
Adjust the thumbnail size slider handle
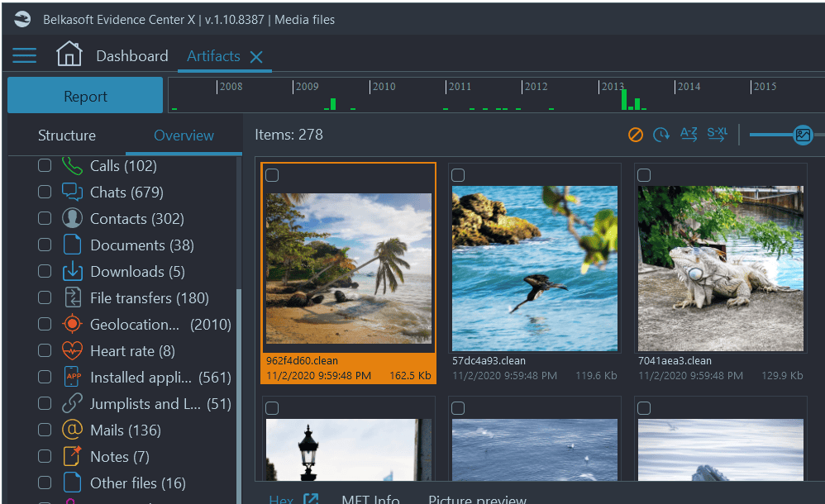pyautogui.click(x=803, y=136)
